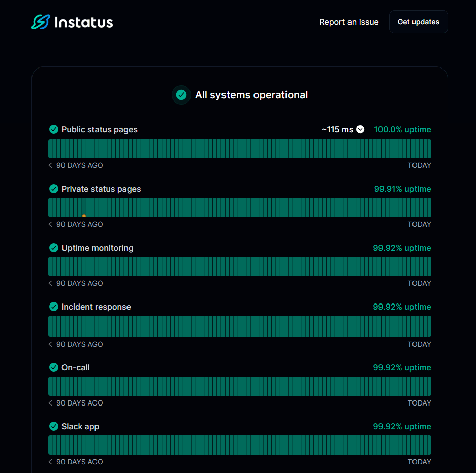Screen dimensions: 476x473
Task: Click the Slack app green check icon
Action: 54,426
